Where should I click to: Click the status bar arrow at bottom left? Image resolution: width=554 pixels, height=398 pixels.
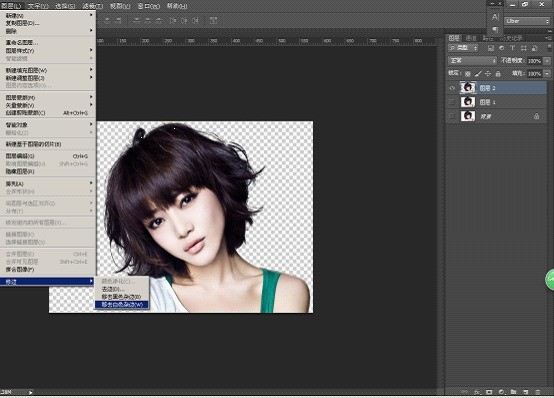[x=30, y=392]
